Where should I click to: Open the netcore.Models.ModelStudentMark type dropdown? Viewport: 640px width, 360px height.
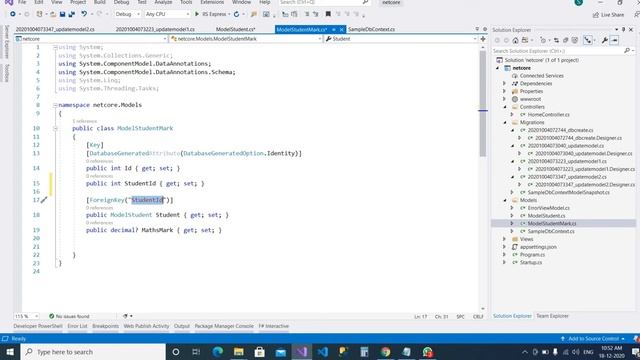click(x=246, y=39)
